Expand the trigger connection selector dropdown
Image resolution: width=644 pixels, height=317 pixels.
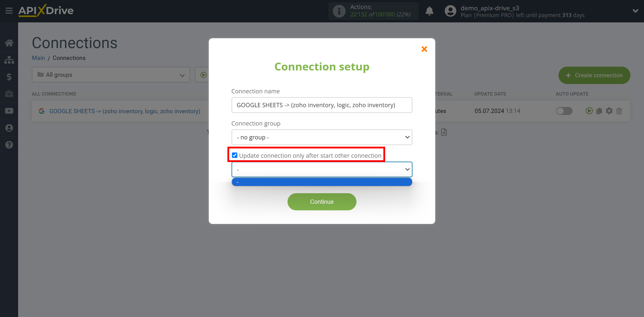[x=321, y=169]
